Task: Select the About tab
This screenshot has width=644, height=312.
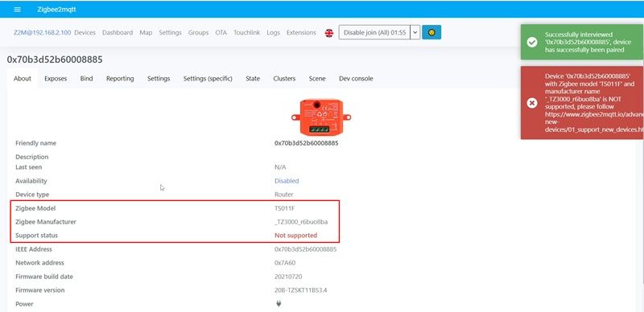Action: click(23, 79)
